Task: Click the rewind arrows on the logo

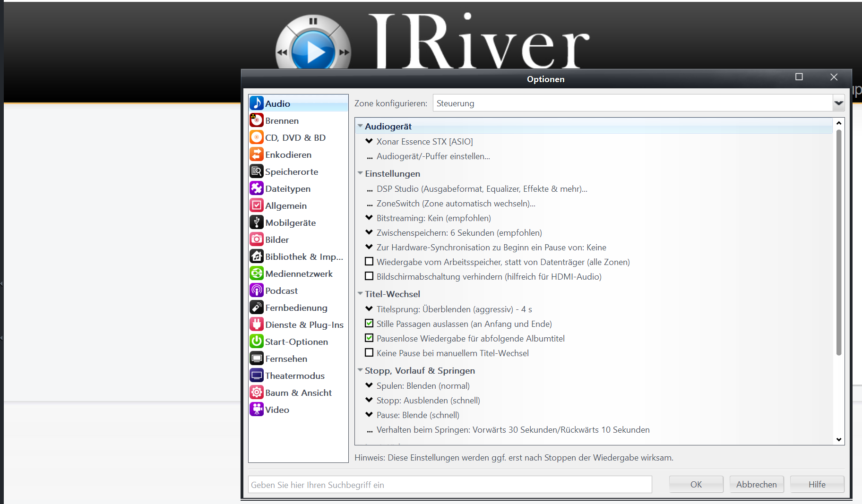Action: [282, 52]
